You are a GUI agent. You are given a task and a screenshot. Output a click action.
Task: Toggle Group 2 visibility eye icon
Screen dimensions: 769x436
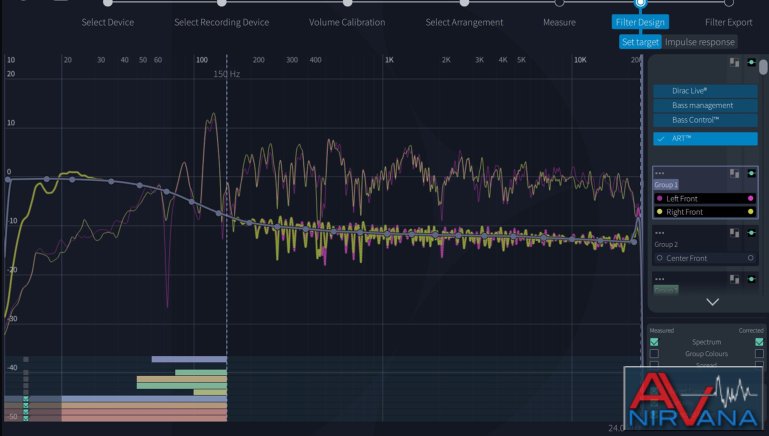point(750,231)
